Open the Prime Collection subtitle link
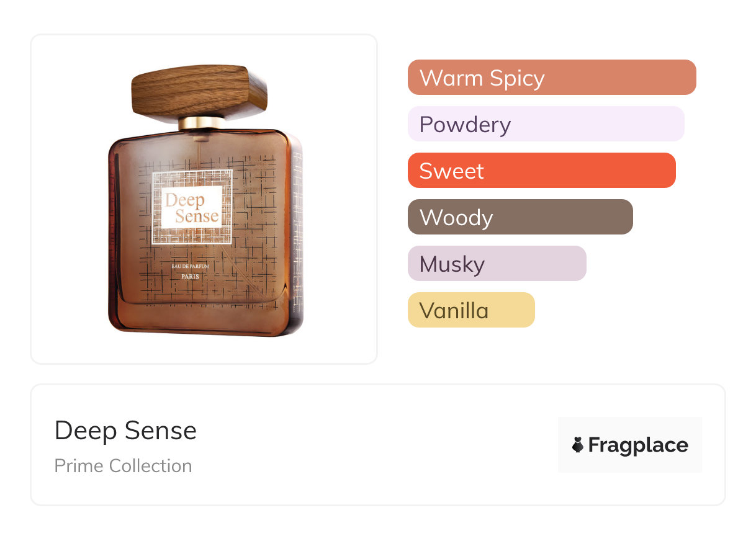The image size is (756, 536). (123, 466)
